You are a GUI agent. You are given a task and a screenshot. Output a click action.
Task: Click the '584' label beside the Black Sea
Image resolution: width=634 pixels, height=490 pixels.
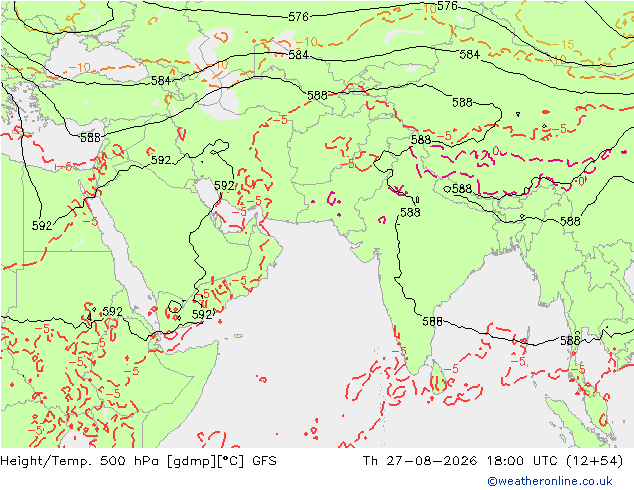point(161,81)
